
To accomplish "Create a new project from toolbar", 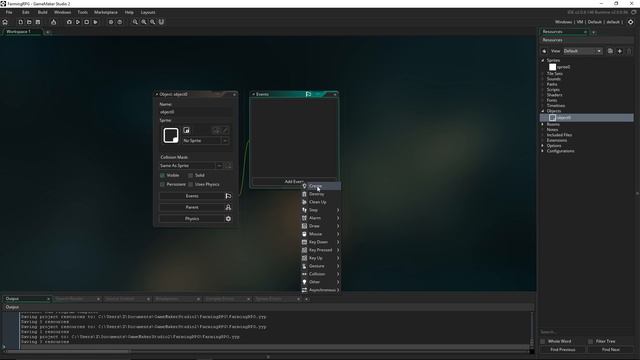I will 20,22.
